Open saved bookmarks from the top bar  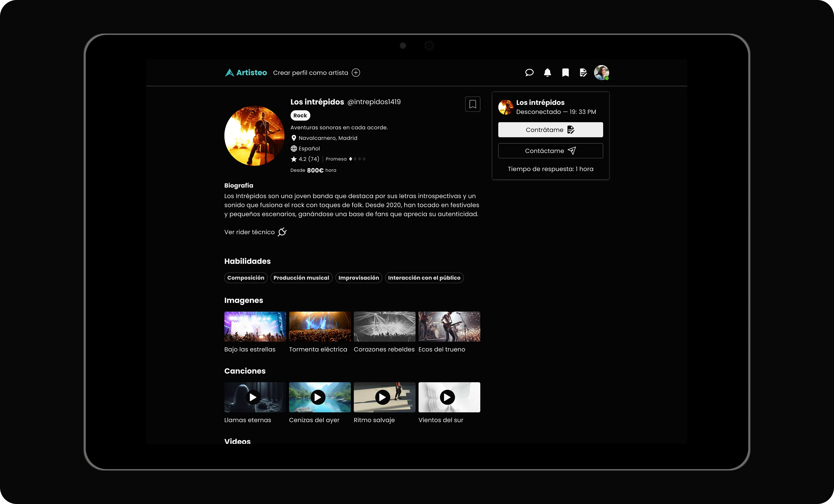coord(565,72)
